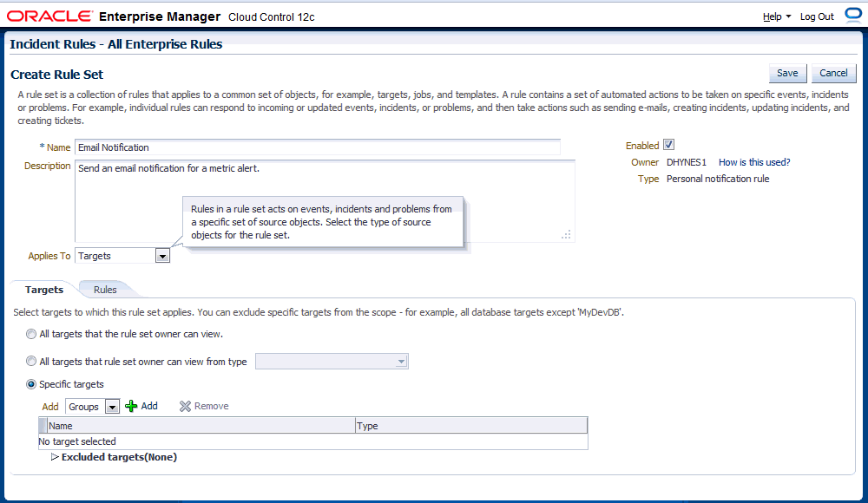
Task: Click the owner name DHYNES1
Action: click(x=687, y=162)
